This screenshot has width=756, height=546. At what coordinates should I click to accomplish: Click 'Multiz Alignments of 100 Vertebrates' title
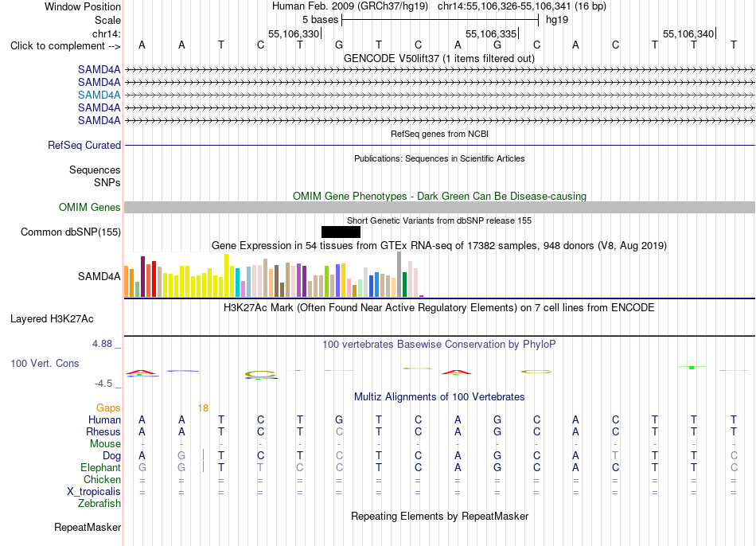[x=439, y=397]
